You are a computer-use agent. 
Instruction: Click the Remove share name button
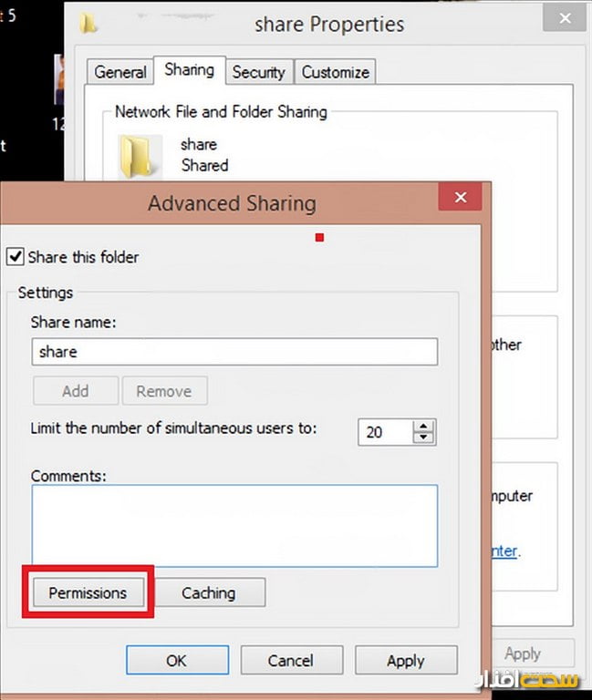point(163,391)
